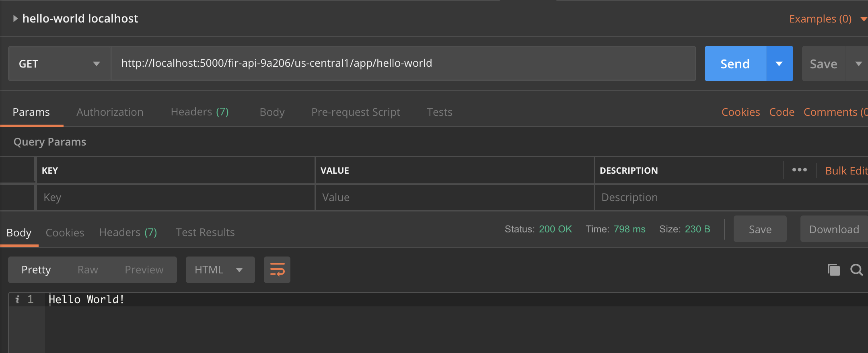Viewport: 868px width, 353px height.
Task: Expand the Examples (0) dropdown
Action: point(863,19)
